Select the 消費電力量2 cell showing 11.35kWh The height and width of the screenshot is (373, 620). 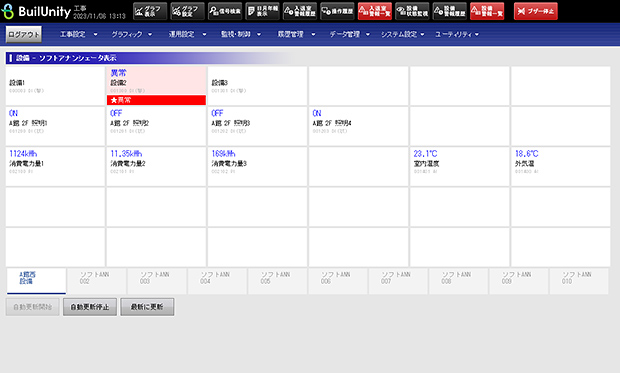(x=157, y=167)
